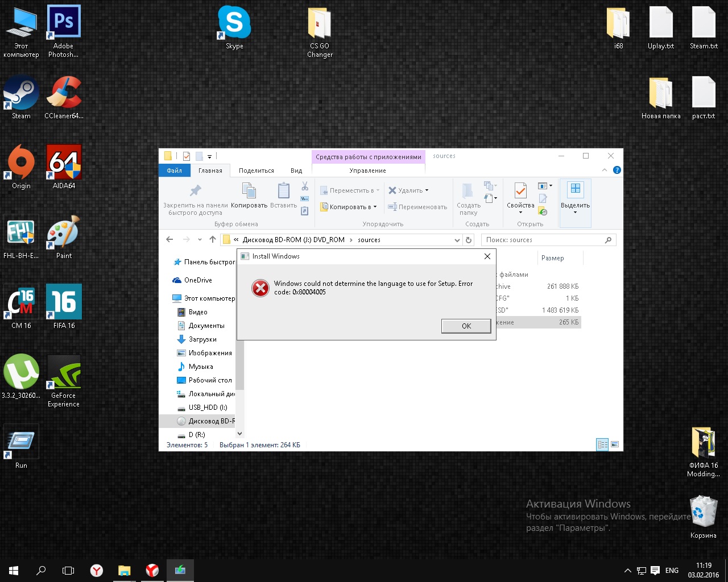Viewport: 728px width, 582px height.
Task: Switch to large icons view layout
Action: 614,444
